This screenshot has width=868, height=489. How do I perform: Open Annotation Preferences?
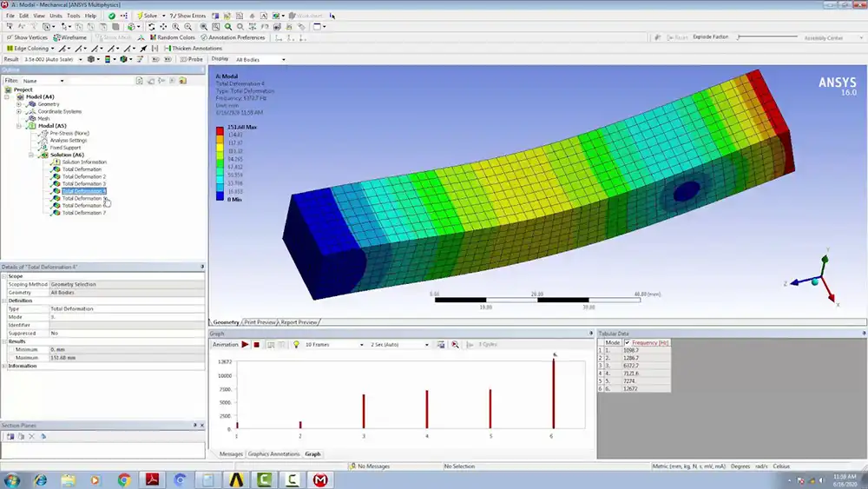(233, 37)
